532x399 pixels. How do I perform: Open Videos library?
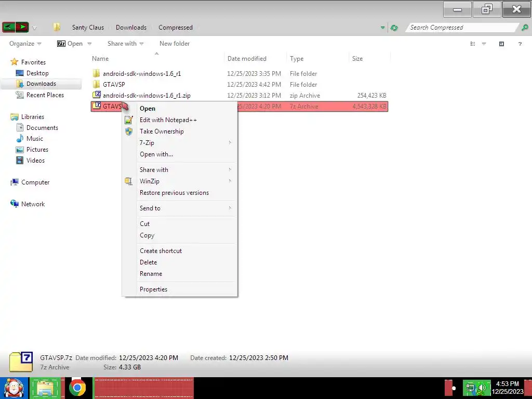(x=35, y=161)
